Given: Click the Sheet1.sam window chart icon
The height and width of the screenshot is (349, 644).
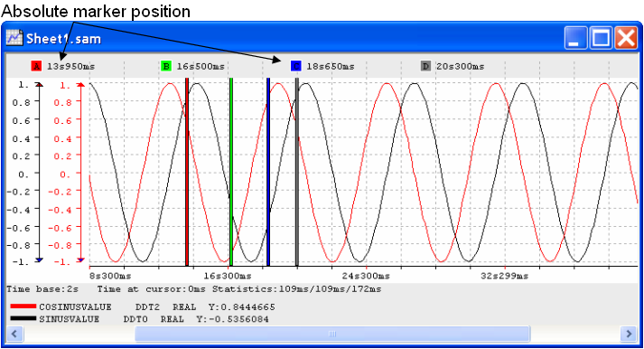Looking at the screenshot, I should (14, 38).
